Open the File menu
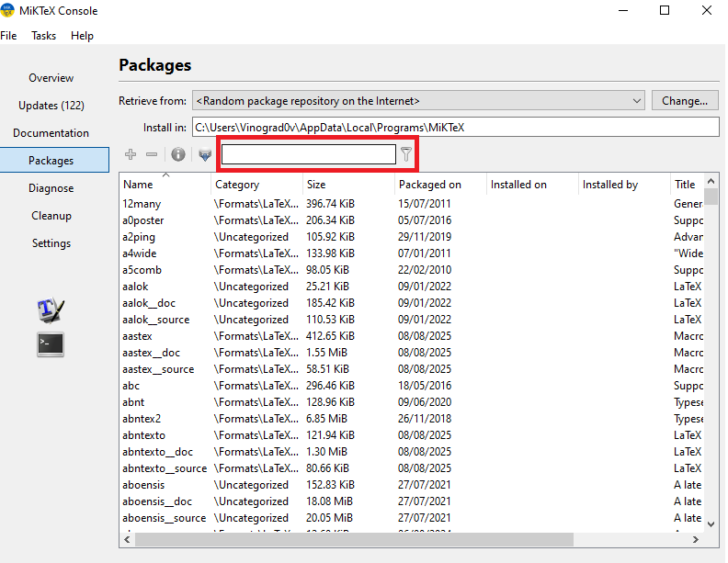The width and height of the screenshot is (728, 563). [x=8, y=36]
